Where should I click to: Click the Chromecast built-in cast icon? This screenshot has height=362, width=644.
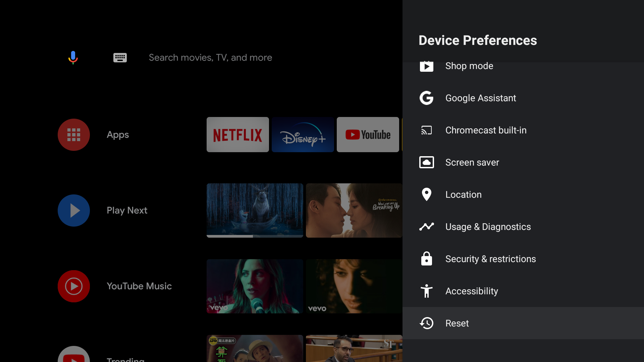point(426,130)
